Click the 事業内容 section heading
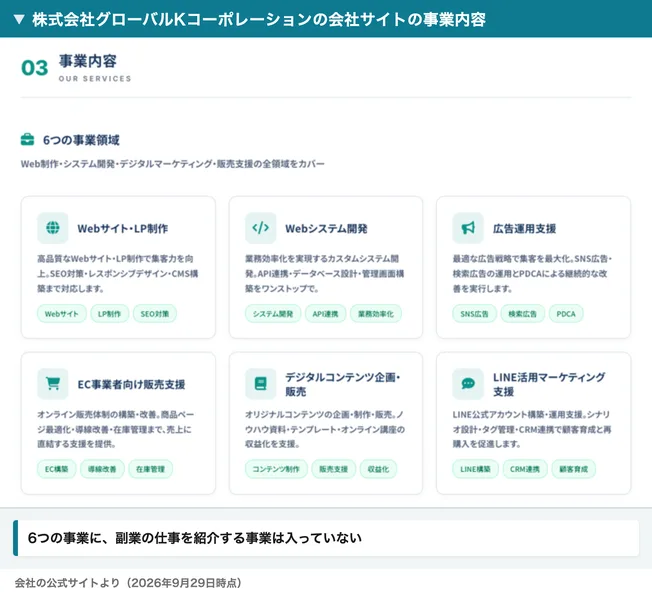 click(87, 61)
